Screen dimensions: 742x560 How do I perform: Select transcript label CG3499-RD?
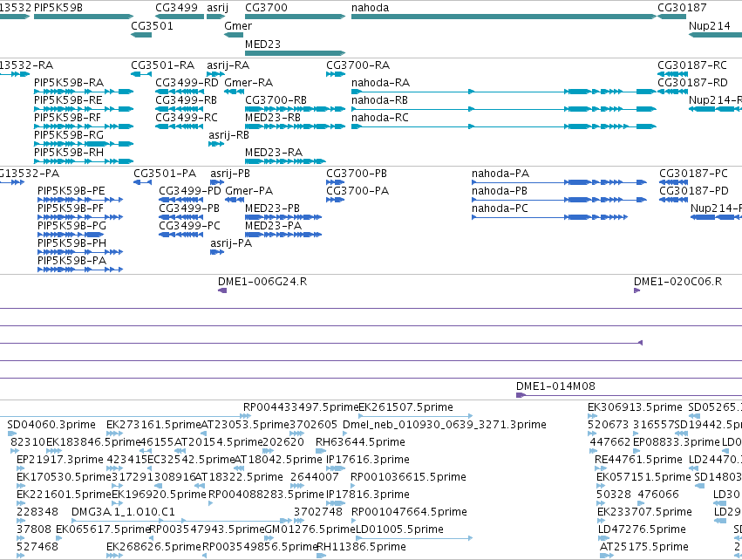click(187, 83)
